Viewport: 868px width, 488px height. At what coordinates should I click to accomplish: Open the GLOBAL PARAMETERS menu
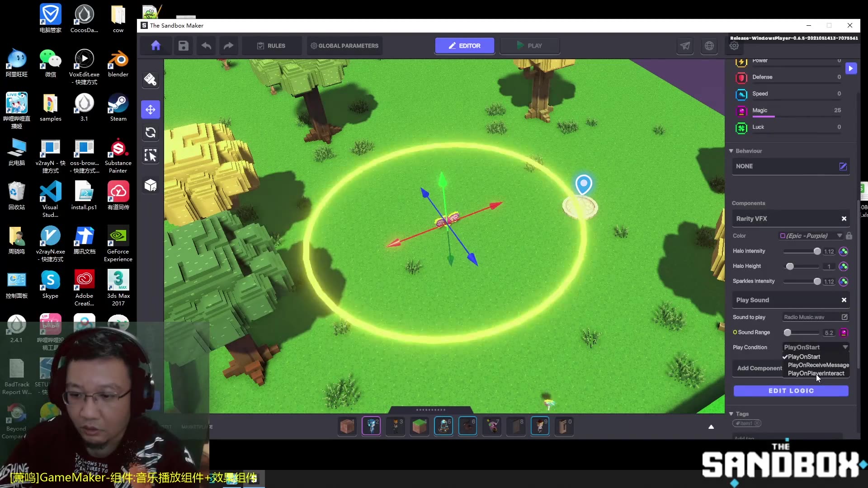coord(344,46)
